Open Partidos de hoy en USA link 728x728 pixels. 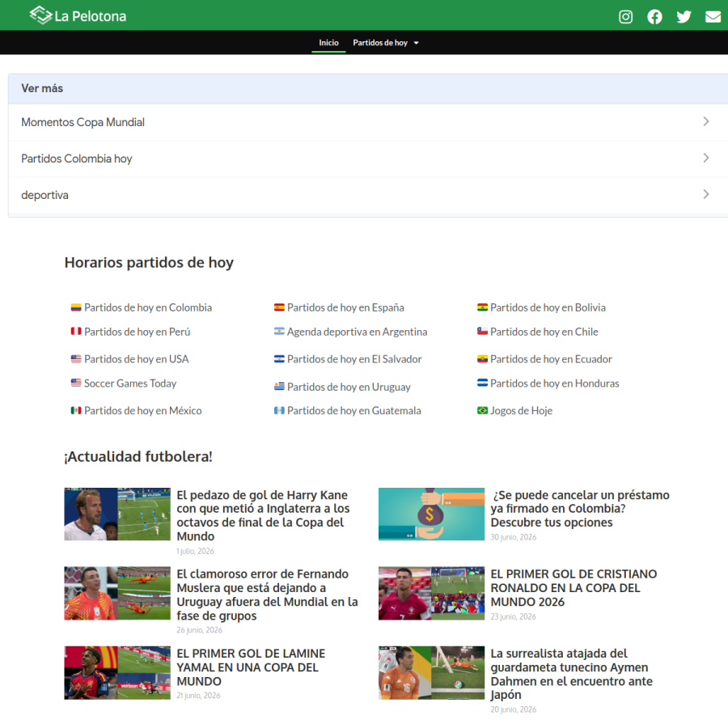pos(137,359)
